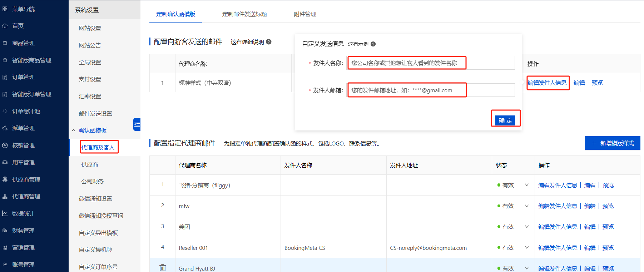Click the 数据统计 chart icon
The image size is (644, 272).
[x=5, y=213]
